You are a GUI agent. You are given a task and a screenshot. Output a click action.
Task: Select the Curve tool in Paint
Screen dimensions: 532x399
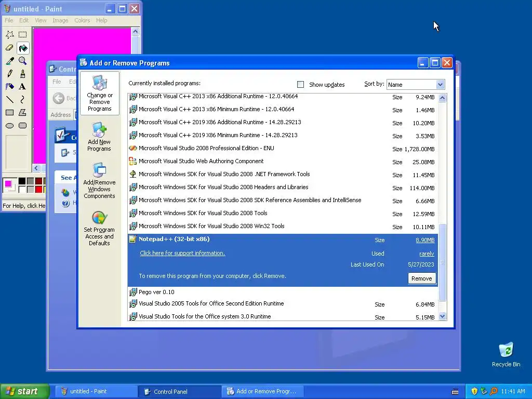point(23,99)
